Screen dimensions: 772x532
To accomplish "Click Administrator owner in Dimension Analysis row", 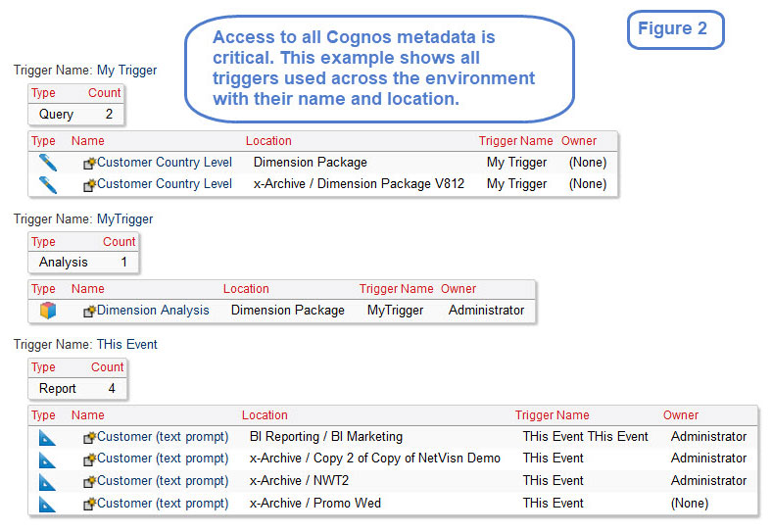I will pos(487,310).
